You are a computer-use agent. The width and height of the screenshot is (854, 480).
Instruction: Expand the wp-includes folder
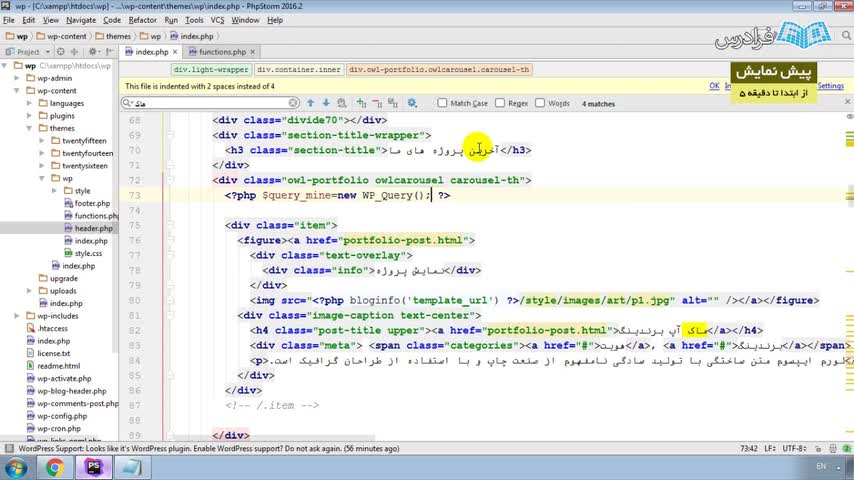[x=17, y=316]
